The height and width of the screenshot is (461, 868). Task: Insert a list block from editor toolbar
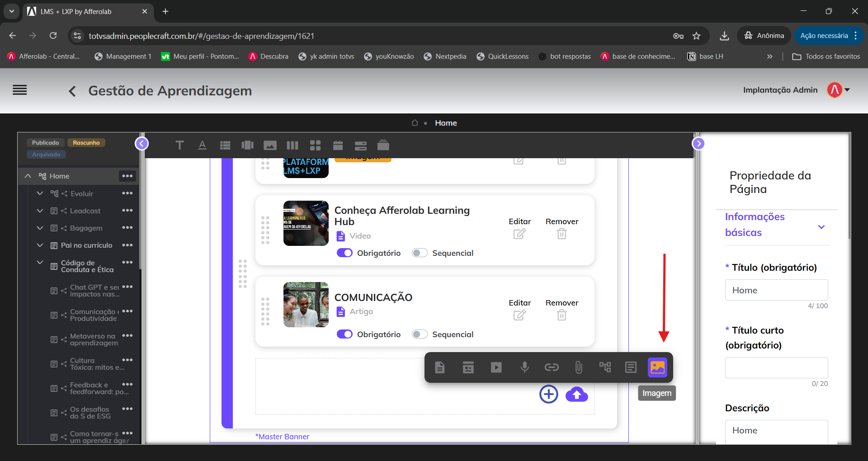click(x=225, y=145)
